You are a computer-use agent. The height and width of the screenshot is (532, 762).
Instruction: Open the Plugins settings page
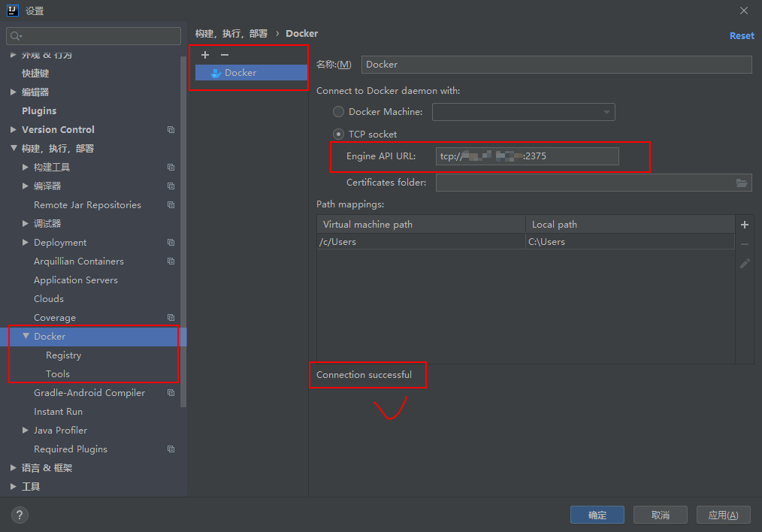point(39,111)
